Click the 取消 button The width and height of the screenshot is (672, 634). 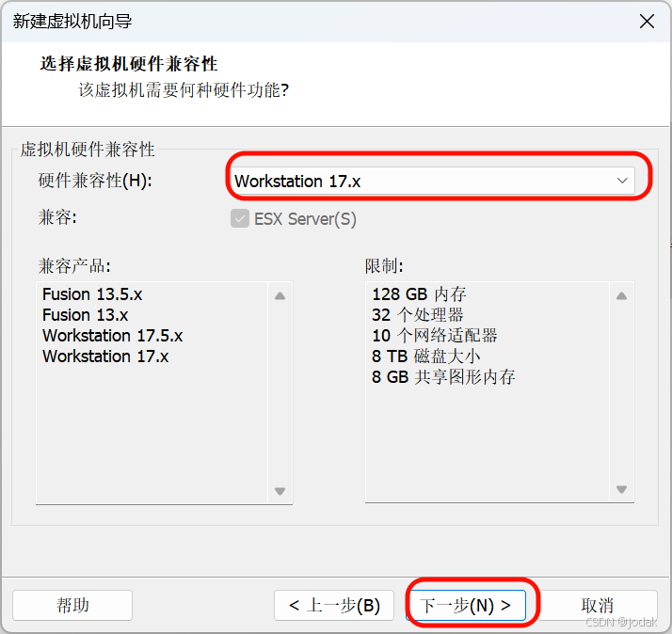(598, 605)
